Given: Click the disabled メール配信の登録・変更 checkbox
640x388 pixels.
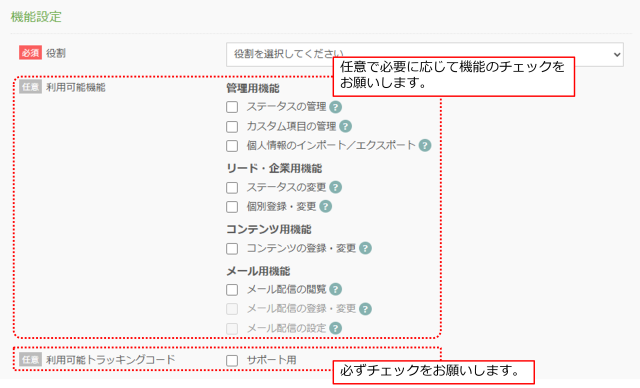Looking at the screenshot, I should pos(232,309).
